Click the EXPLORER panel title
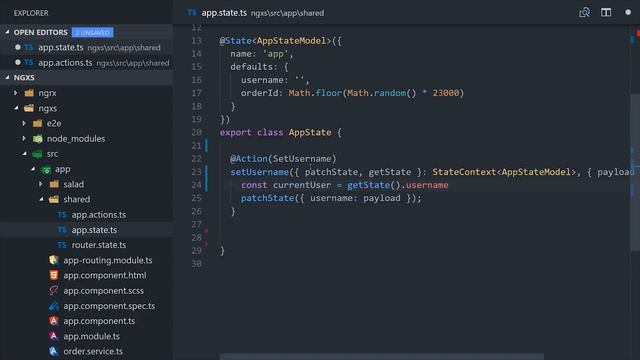 click(x=31, y=13)
